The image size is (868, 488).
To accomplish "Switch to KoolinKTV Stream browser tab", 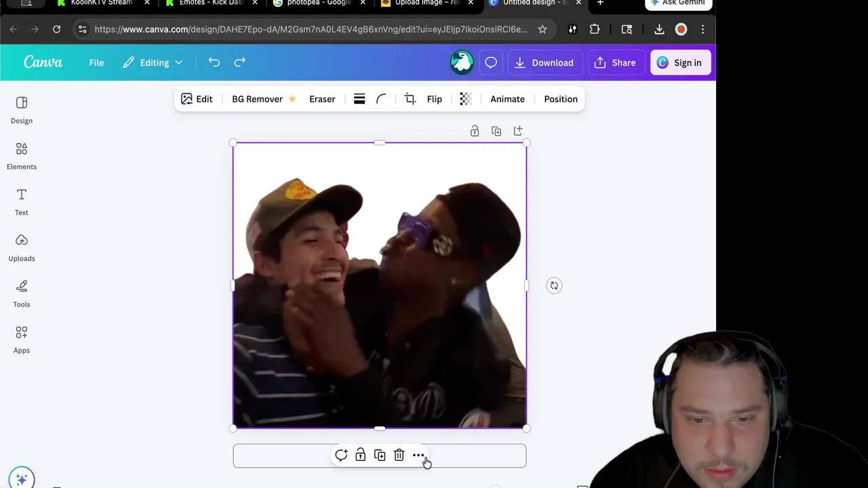I will 102,3.
